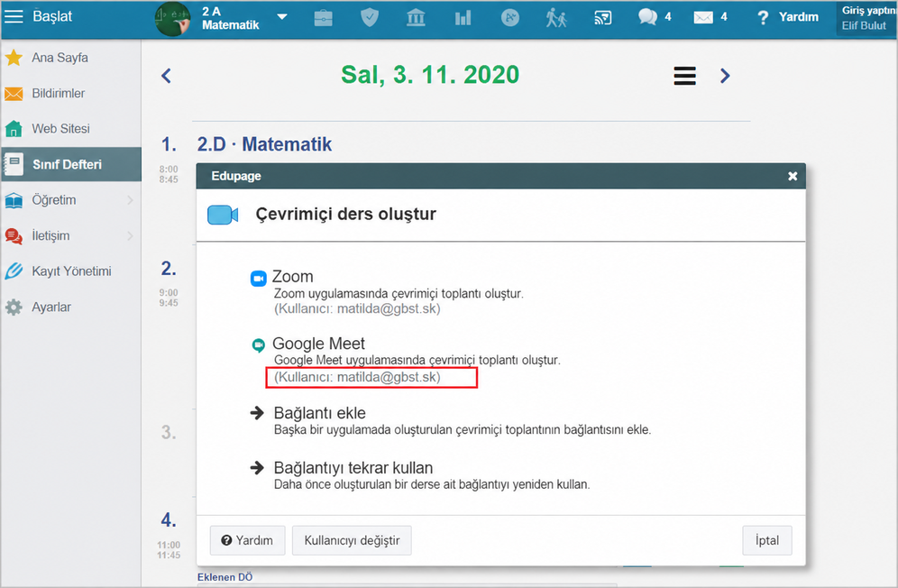898x588 pixels.
Task: Go to next day arrow
Action: [725, 76]
